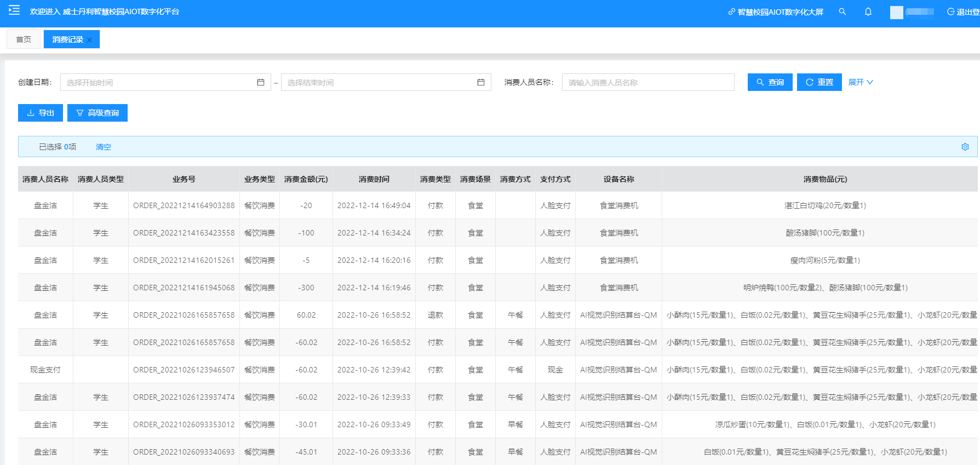Click amount cell showing -20
This screenshot has width=980, height=465.
tap(306, 205)
